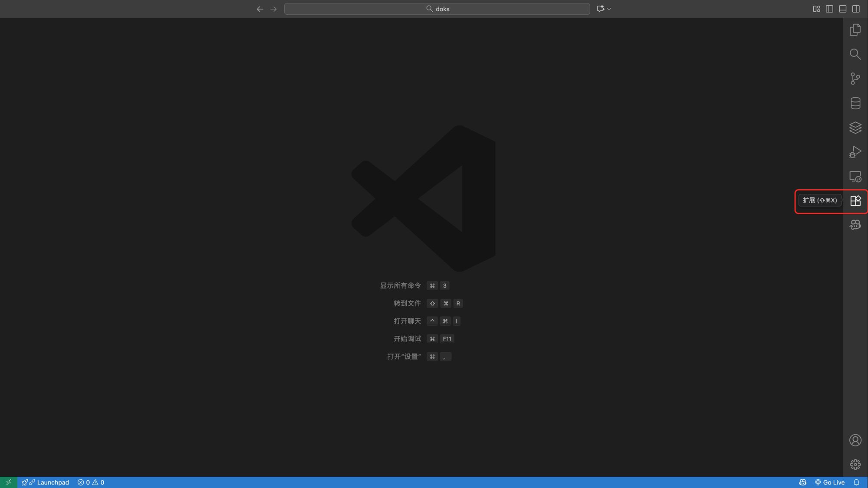
Task: Open the Extensions view
Action: pos(855,201)
